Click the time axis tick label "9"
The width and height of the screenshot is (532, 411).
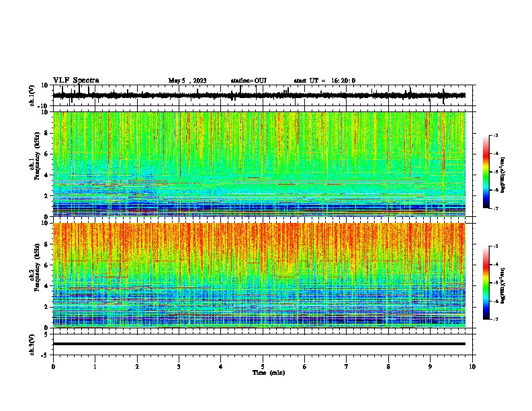click(x=430, y=367)
